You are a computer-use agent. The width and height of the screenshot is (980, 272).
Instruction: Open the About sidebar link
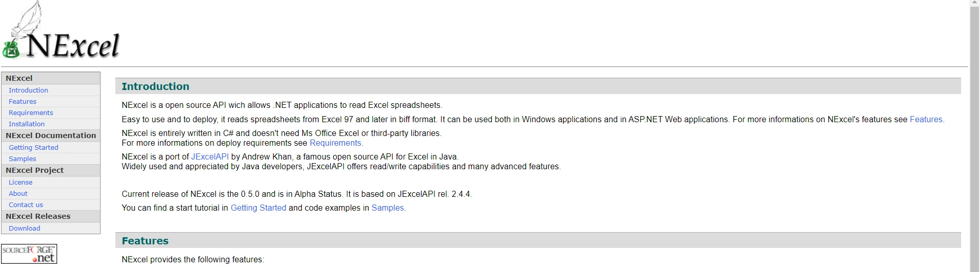click(x=18, y=193)
